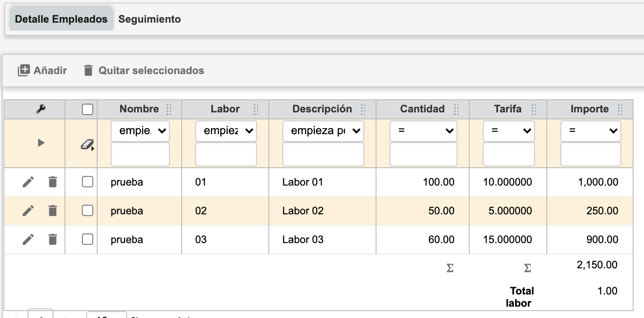Remove the Labor 03 row via trash icon
The image size is (644, 318).
click(x=53, y=240)
